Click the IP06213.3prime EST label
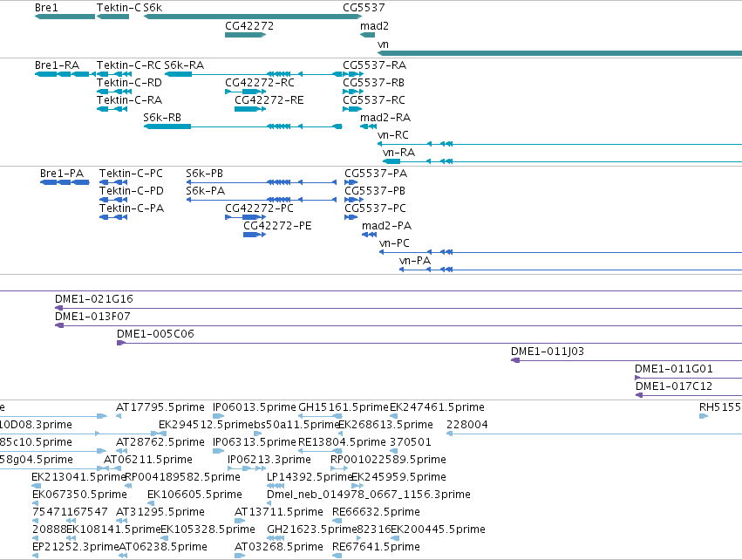The height and width of the screenshot is (560, 742). click(269, 460)
